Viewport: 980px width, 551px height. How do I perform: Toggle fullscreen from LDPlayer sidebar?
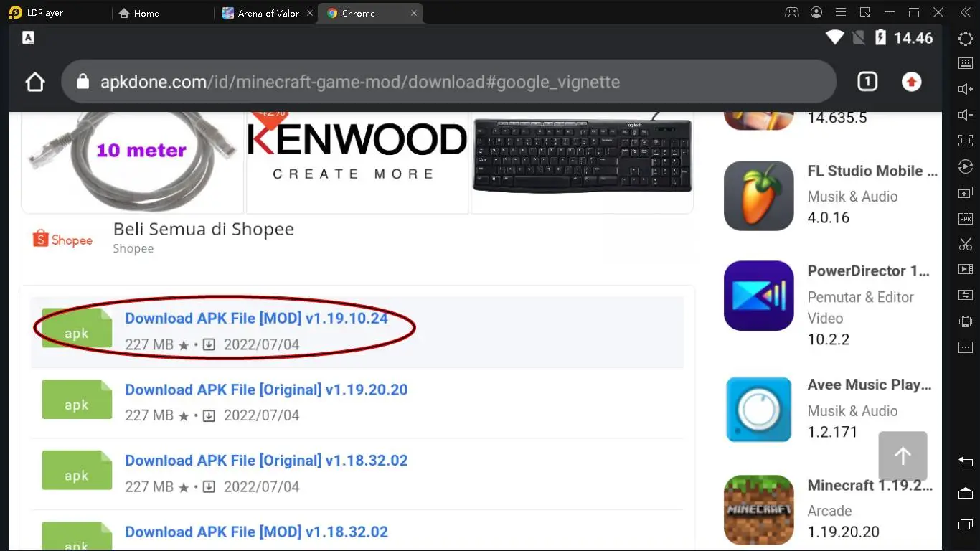point(966,141)
